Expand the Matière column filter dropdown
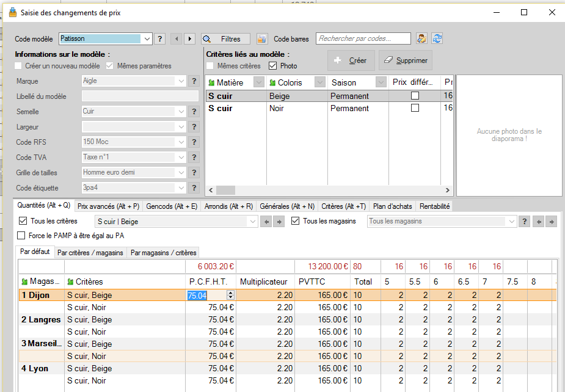The height and width of the screenshot is (392, 565). pyautogui.click(x=258, y=82)
